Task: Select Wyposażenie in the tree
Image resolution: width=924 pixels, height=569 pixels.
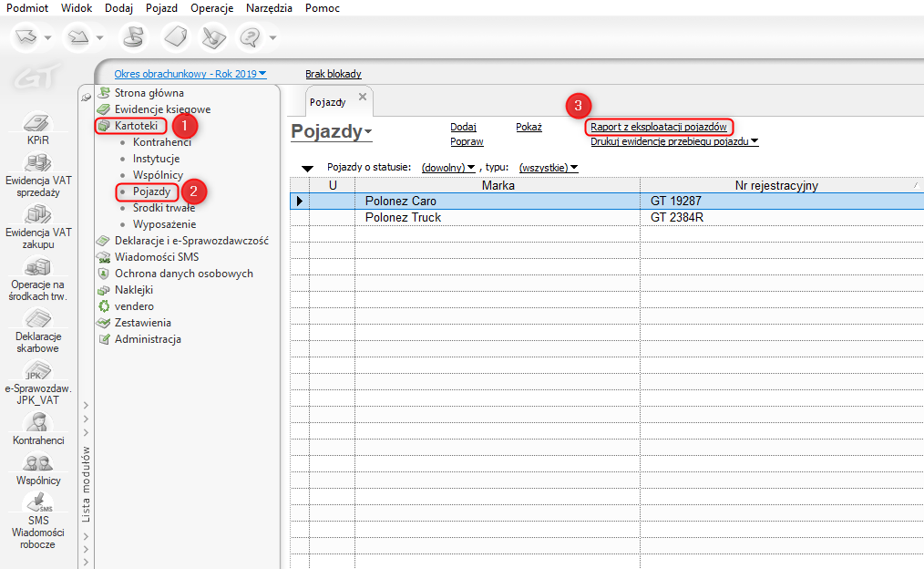Action: pyautogui.click(x=164, y=224)
